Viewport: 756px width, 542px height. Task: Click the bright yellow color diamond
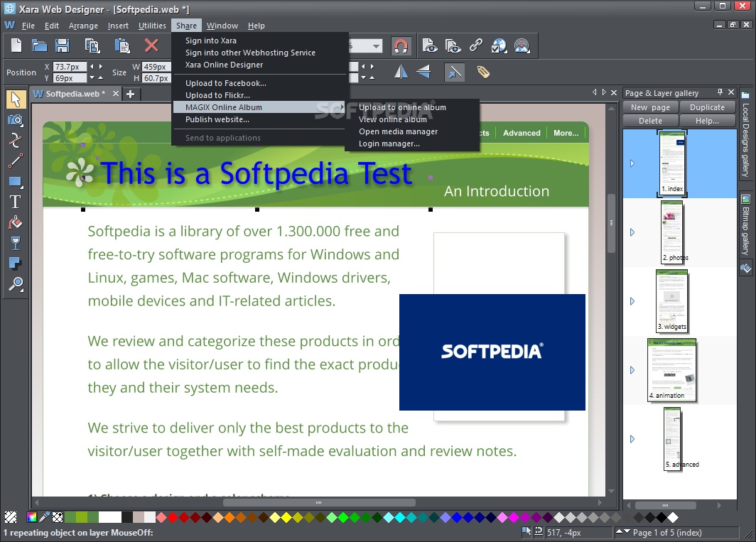pos(286,517)
